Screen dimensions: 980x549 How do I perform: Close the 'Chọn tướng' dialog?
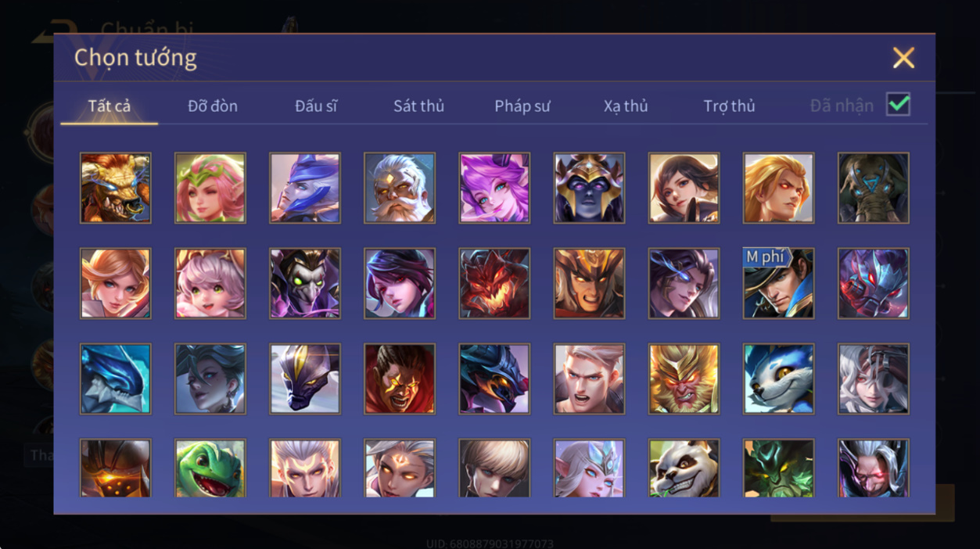tap(903, 58)
